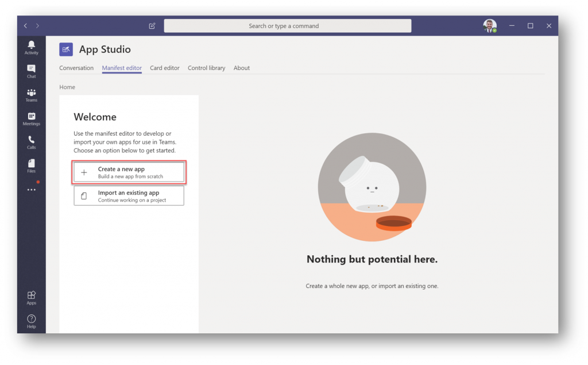Go to Teams in the sidebar
588x365 pixels.
(x=32, y=95)
